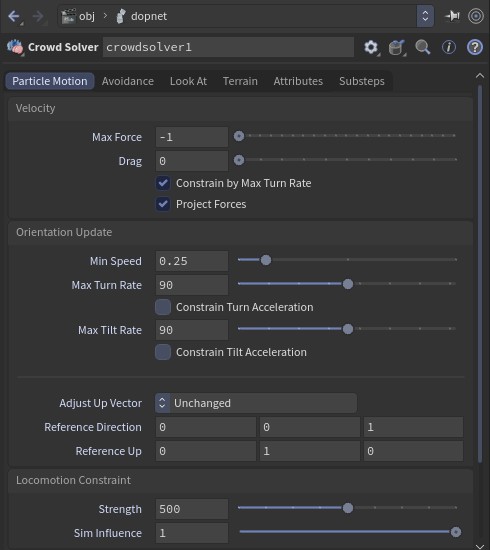Go back with the left arrow icon
490x550 pixels.
[14, 16]
